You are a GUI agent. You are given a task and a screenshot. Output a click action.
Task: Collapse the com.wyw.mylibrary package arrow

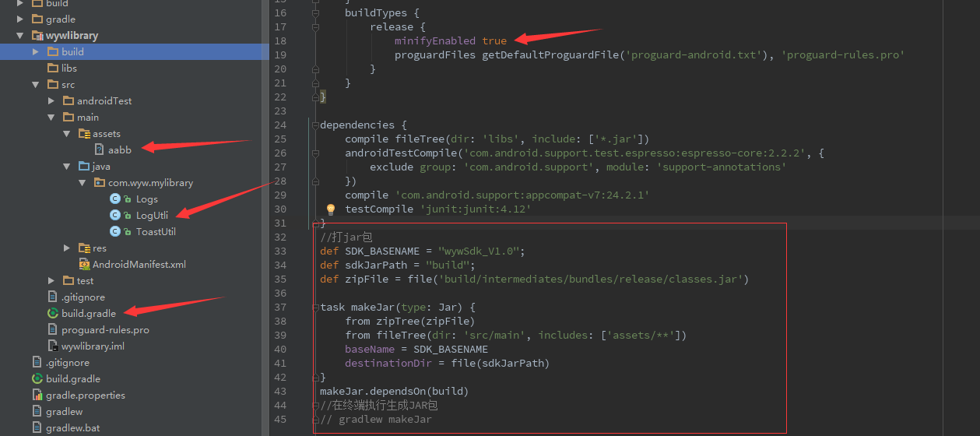pos(83,182)
